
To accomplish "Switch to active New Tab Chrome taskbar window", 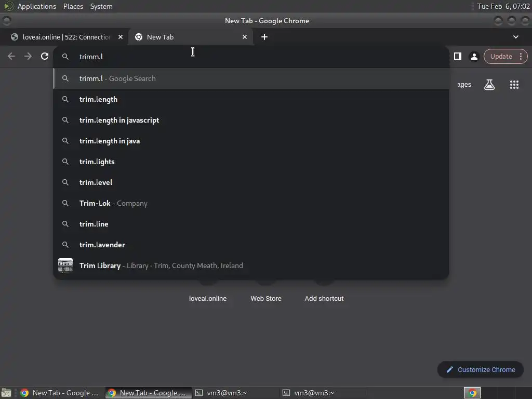I will point(148,393).
